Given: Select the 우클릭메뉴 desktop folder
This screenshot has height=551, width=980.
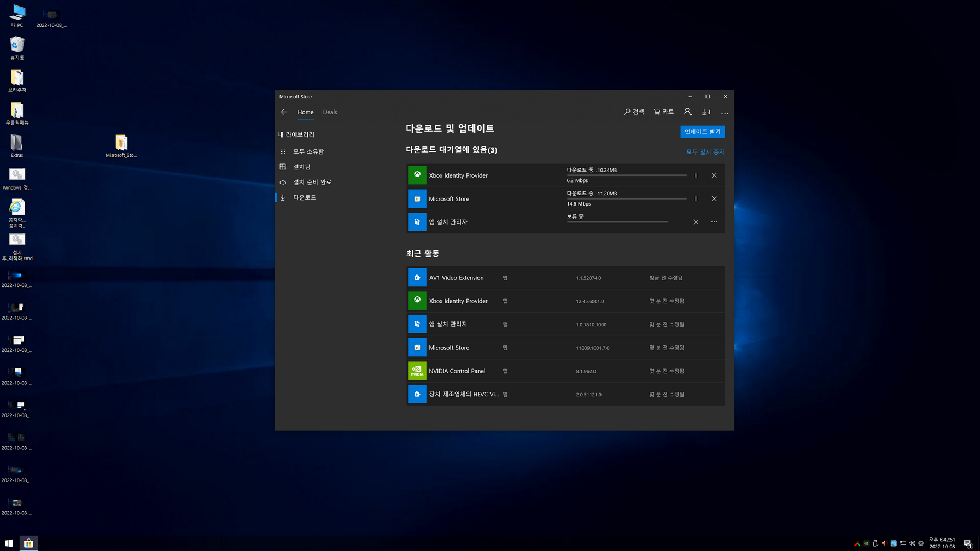Looking at the screenshot, I should click(x=17, y=113).
